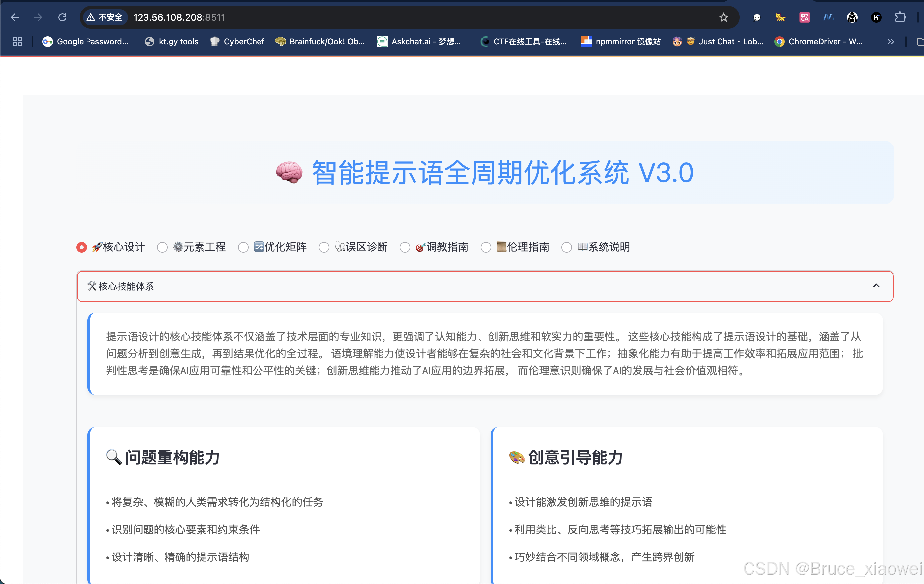Select the 元素工程 radio option
The image size is (924, 584).
(162, 247)
